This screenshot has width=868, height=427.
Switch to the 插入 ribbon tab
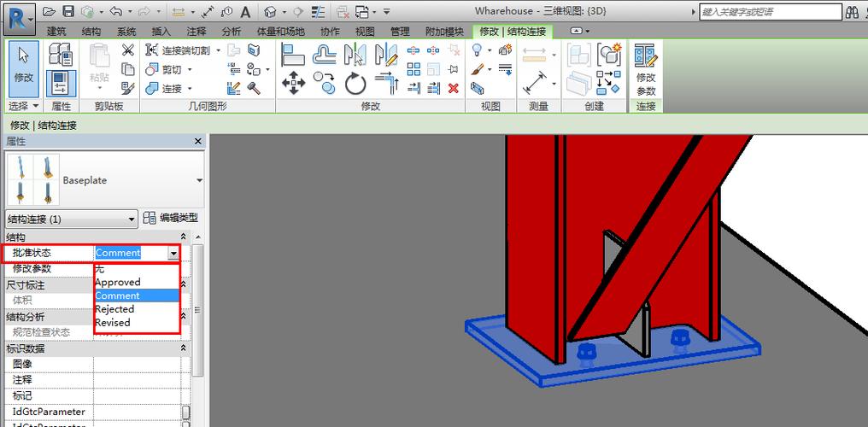[161, 32]
